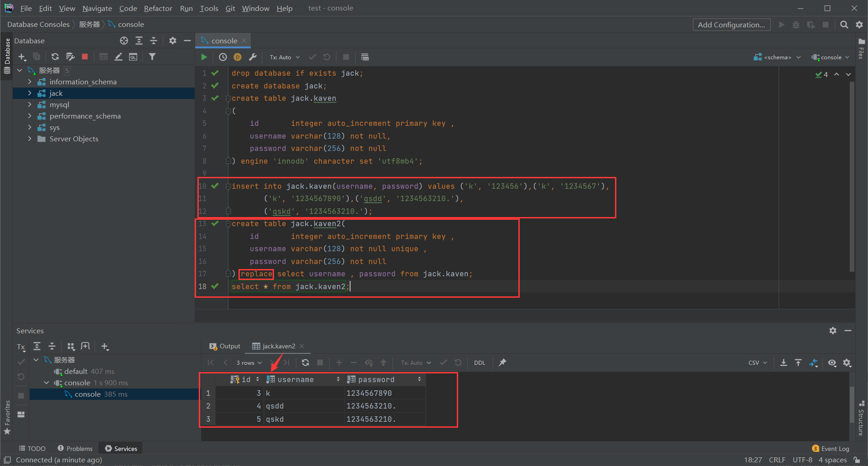The image size is (868, 466).
Task: Click the 4 spaces indent indicator
Action: (832, 460)
